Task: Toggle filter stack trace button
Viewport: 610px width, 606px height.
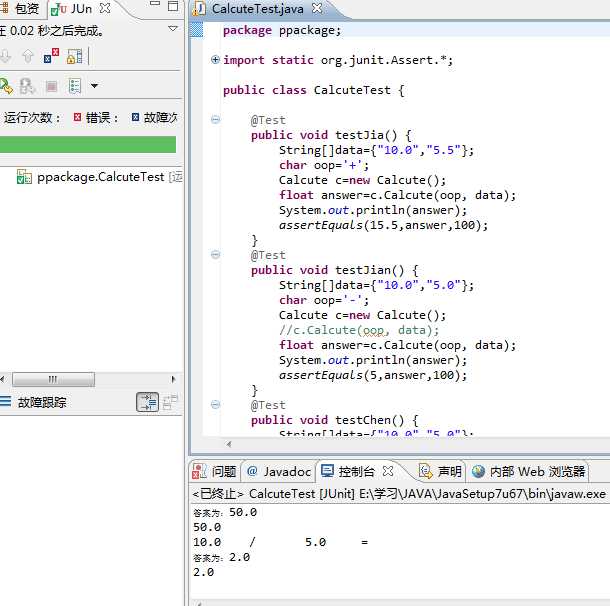Action: click(x=147, y=402)
